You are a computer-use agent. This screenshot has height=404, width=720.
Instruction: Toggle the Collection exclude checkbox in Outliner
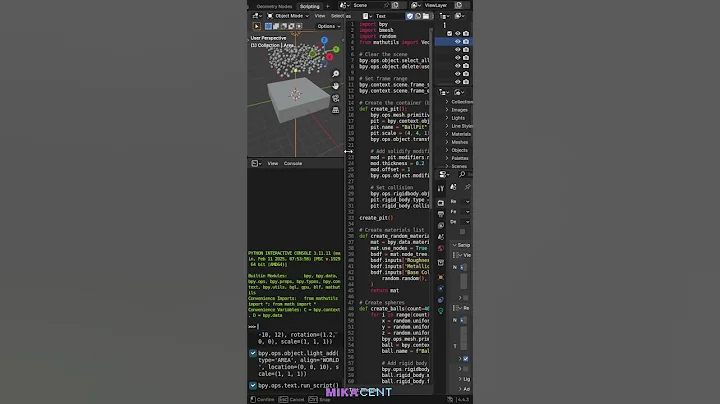point(450,34)
